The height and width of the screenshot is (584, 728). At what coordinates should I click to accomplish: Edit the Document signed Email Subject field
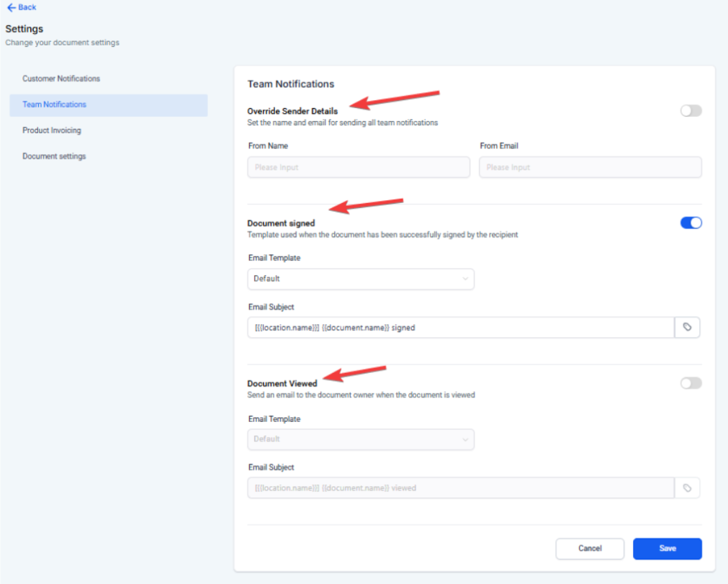pos(460,328)
